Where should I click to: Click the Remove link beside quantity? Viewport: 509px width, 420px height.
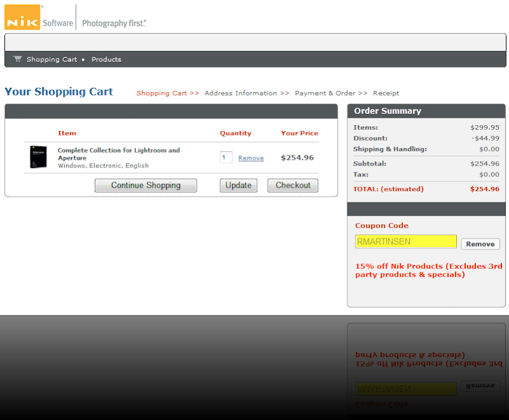(x=251, y=158)
